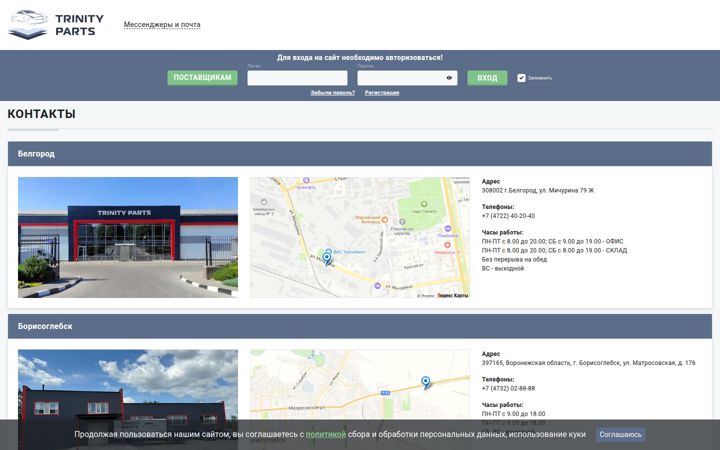Click the Соглашаюсь button
This screenshot has width=720, height=450.
click(620, 434)
